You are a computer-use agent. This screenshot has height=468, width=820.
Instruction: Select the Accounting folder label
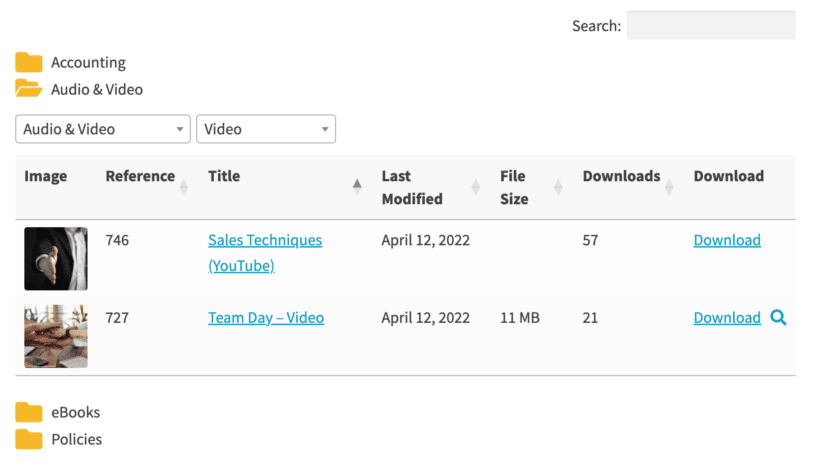pyautogui.click(x=88, y=62)
